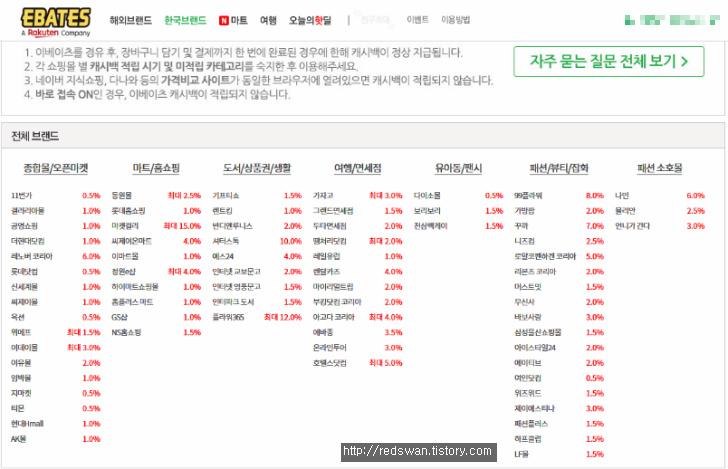Open the 레일유럽 store link
The width and height of the screenshot is (728, 469).
pos(327,256)
